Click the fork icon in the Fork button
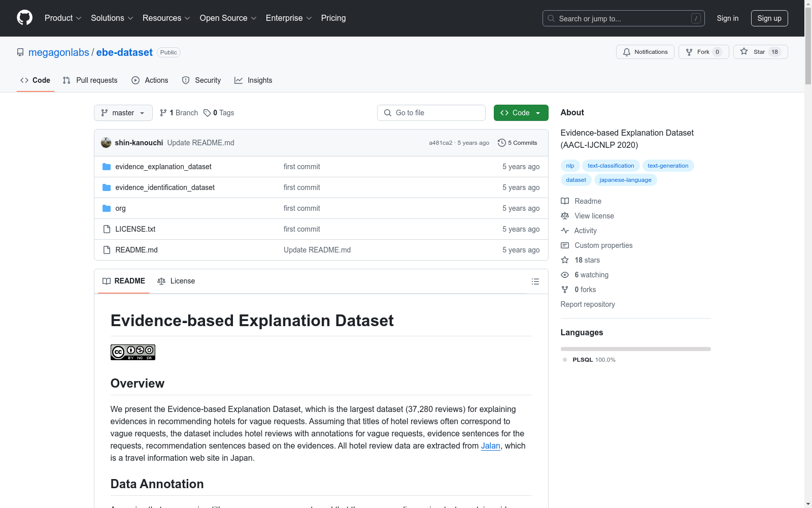This screenshot has height=508, width=812. [x=689, y=52]
